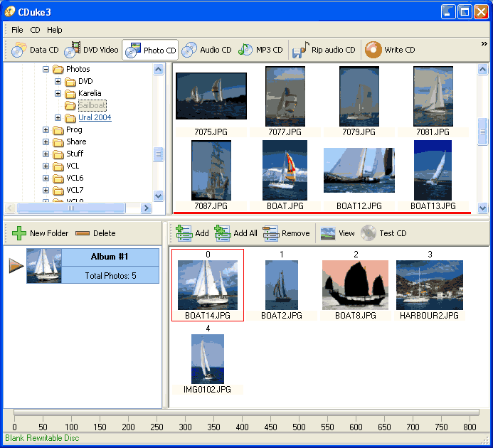This screenshot has height=448, width=493.
Task: Expand the Karelia folder
Action: coord(58,93)
